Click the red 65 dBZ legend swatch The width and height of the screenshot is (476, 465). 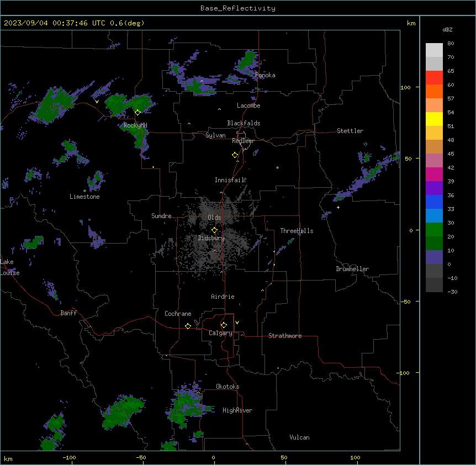pyautogui.click(x=434, y=78)
